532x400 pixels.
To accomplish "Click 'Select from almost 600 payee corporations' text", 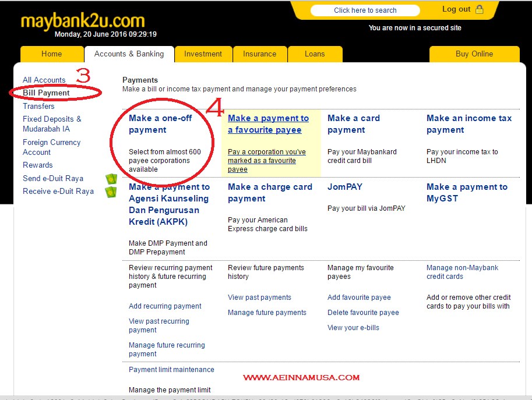I will [165, 160].
